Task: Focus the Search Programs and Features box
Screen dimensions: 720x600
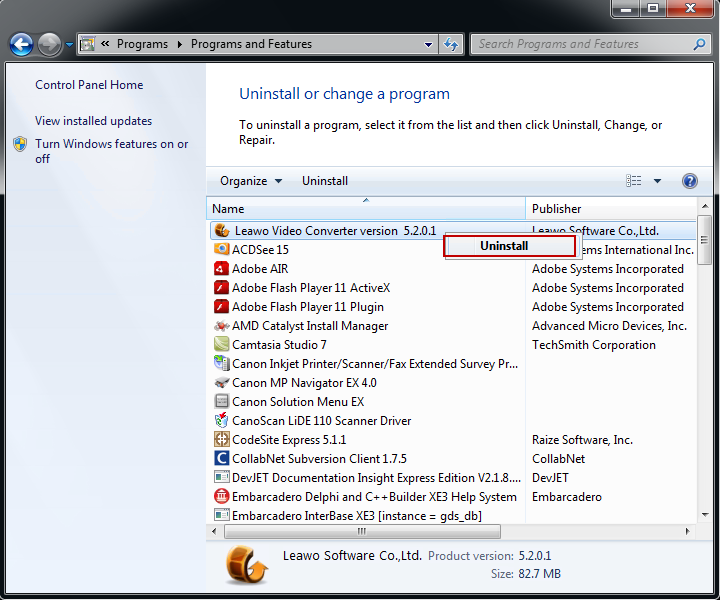Action: tap(581, 44)
